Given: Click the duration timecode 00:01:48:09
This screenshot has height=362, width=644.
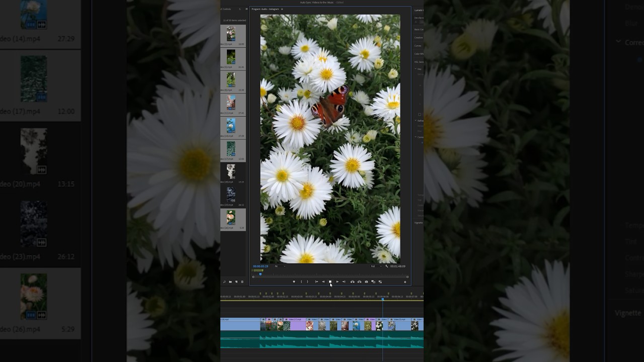Looking at the screenshot, I should (x=398, y=266).
